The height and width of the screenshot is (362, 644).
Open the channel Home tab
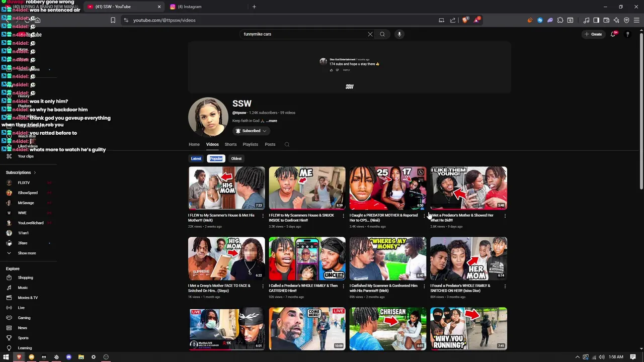[194, 144]
